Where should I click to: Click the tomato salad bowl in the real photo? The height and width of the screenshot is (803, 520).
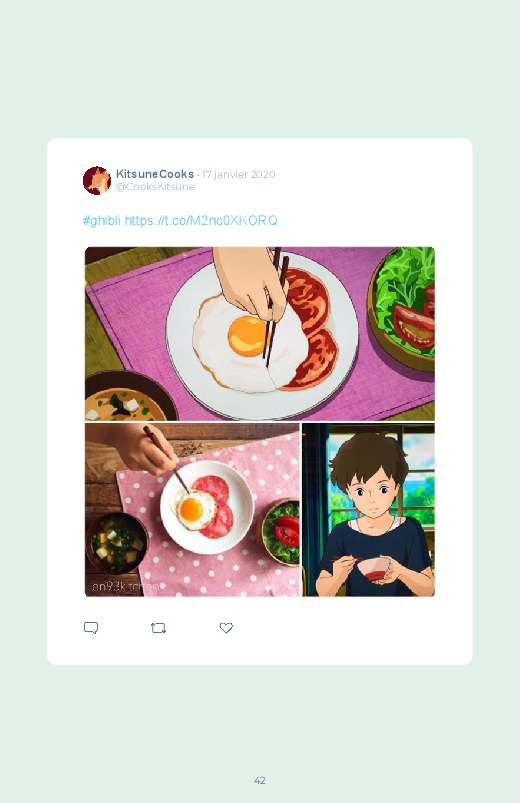[x=281, y=532]
